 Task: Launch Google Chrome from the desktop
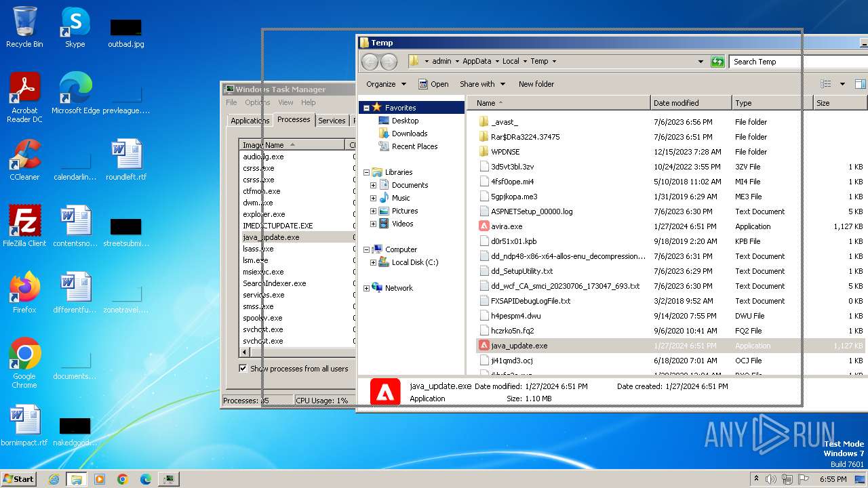coord(24,363)
